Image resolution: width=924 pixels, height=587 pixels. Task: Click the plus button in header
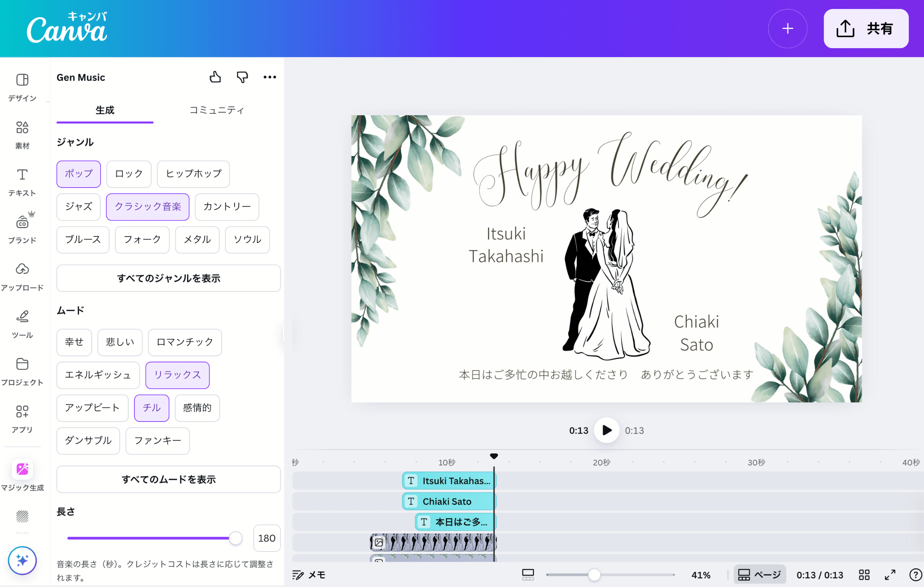pyautogui.click(x=788, y=29)
